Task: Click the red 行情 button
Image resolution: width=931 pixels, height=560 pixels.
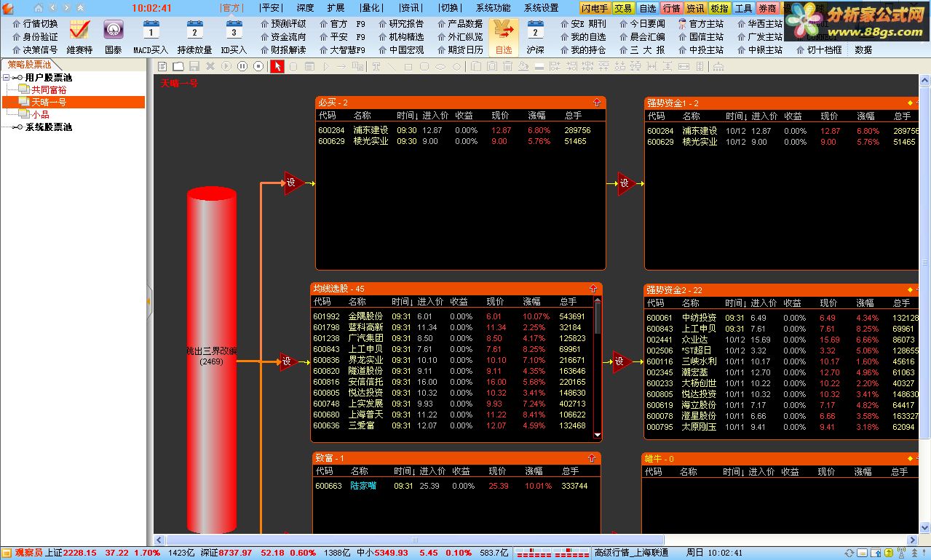Action: [x=671, y=9]
